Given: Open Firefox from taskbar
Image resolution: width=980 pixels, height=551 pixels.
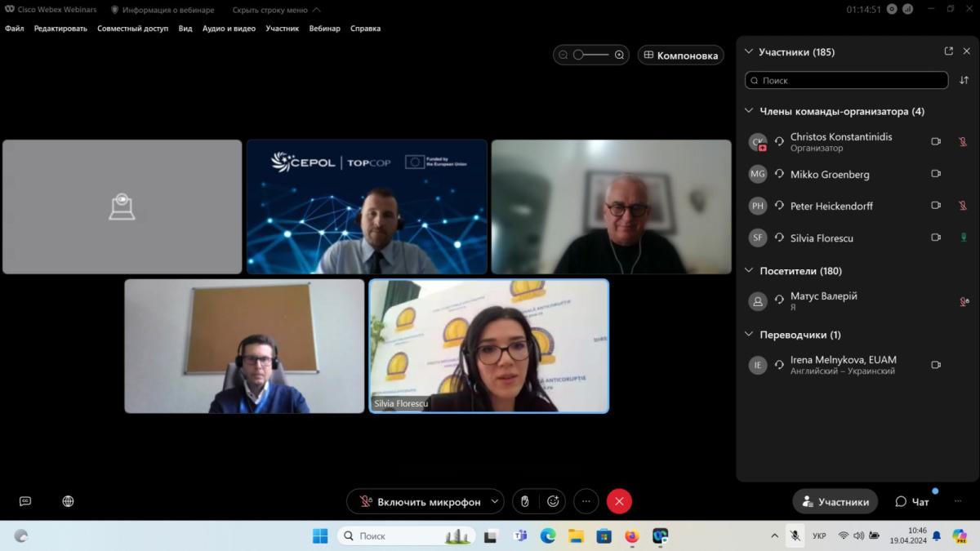Looking at the screenshot, I should (x=631, y=536).
